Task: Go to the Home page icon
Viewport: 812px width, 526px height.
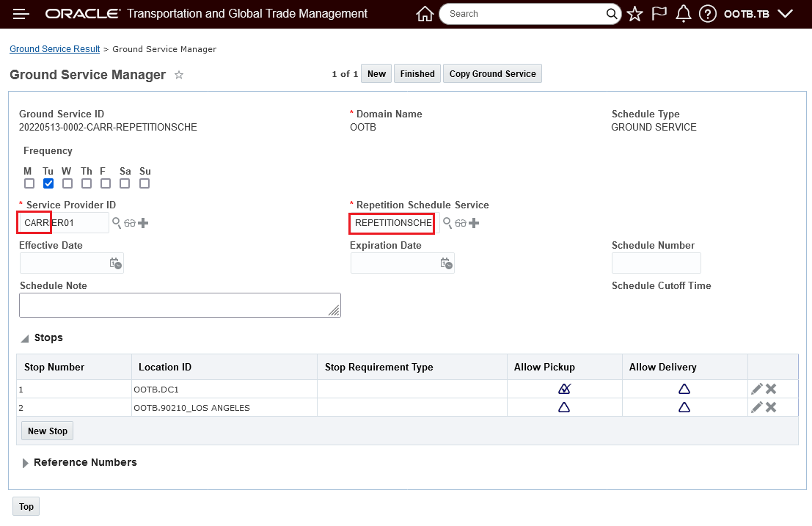Action: [425, 14]
